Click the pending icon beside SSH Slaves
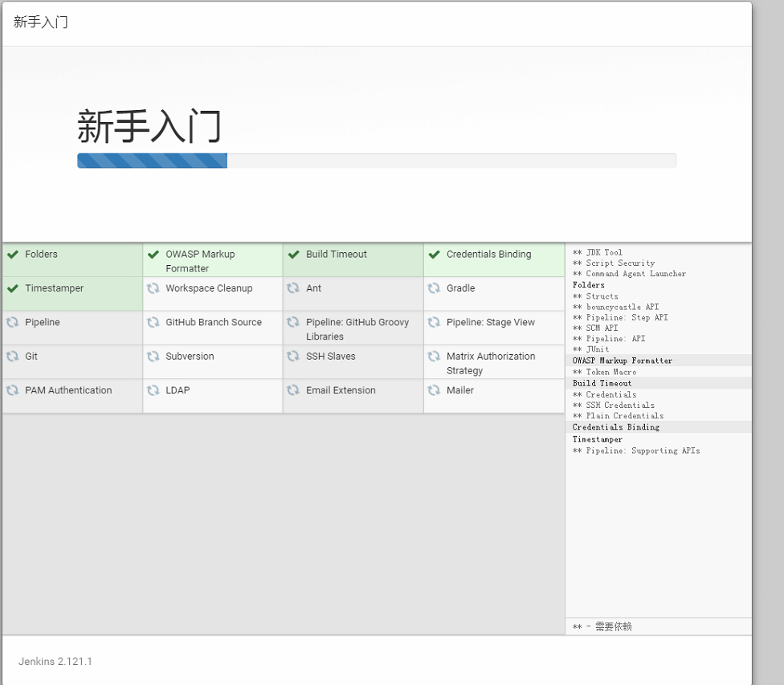The width and height of the screenshot is (784, 685). point(293,357)
